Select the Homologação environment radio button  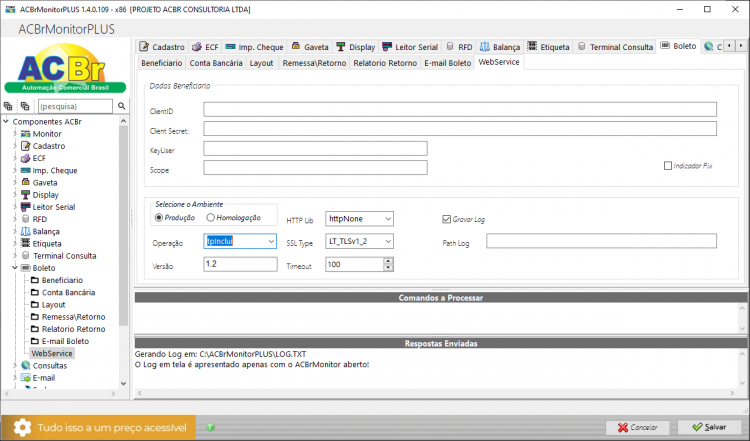coord(210,218)
